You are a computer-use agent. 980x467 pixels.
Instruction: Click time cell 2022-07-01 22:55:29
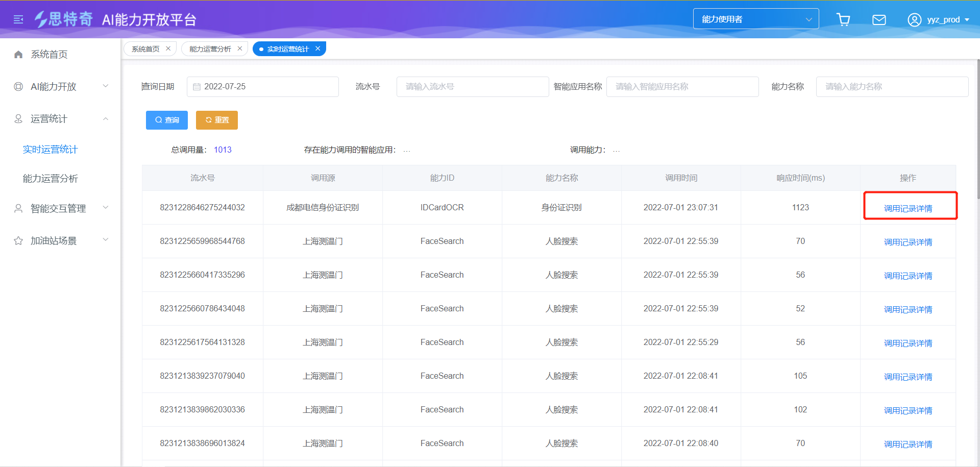click(x=681, y=342)
